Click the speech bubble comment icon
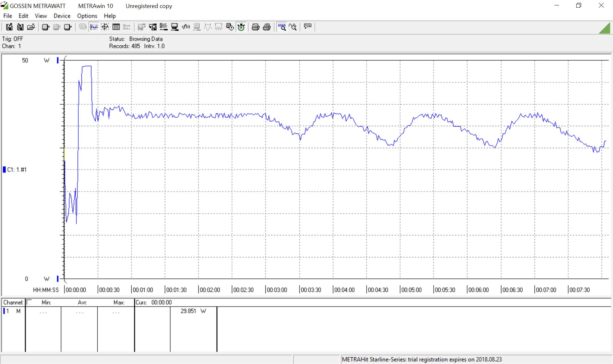Image resolution: width=613 pixels, height=364 pixels. pos(308,27)
